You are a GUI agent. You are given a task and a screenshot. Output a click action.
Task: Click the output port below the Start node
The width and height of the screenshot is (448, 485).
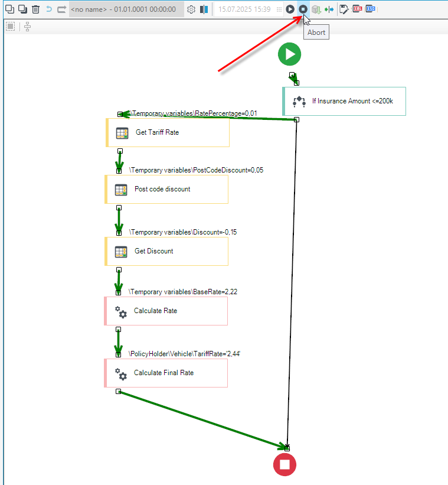point(292,74)
